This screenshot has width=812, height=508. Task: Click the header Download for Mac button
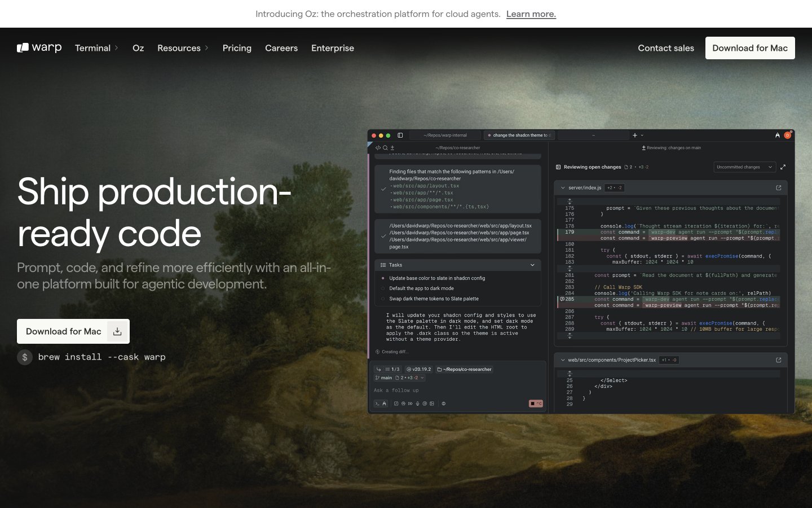coord(750,48)
